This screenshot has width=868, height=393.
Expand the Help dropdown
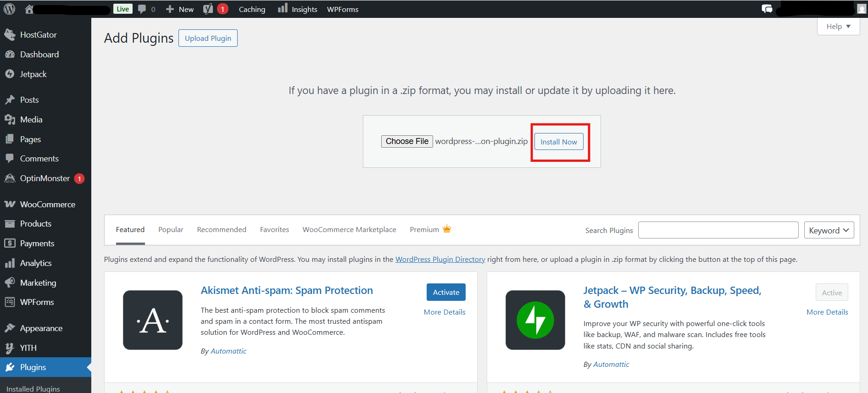(838, 27)
